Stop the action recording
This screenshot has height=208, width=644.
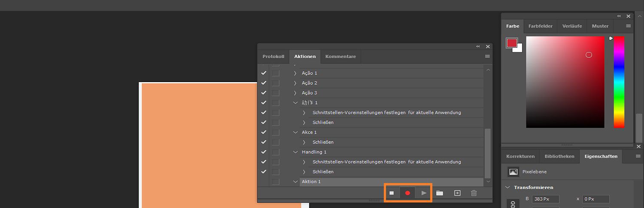pos(392,193)
